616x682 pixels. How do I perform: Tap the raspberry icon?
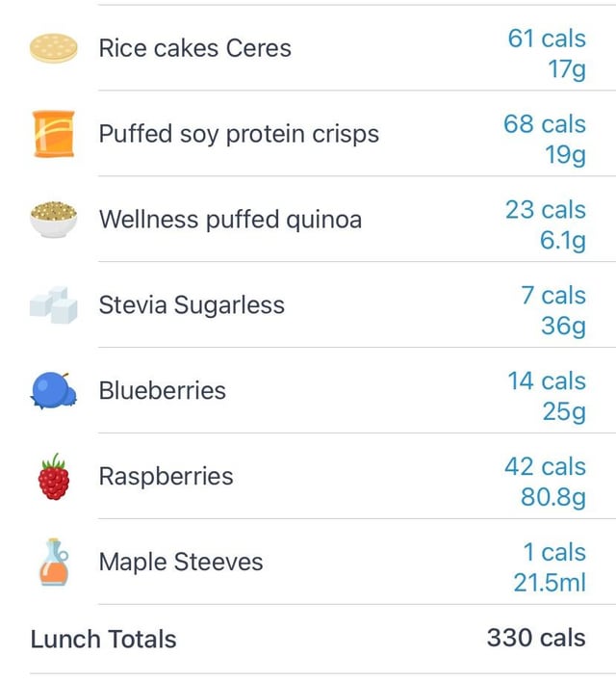coord(54,476)
